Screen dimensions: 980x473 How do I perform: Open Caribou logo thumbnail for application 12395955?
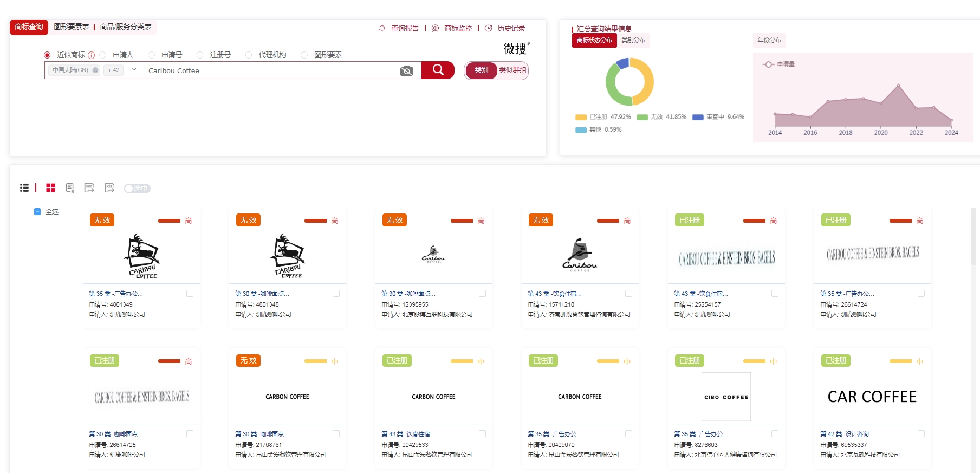[x=433, y=254]
